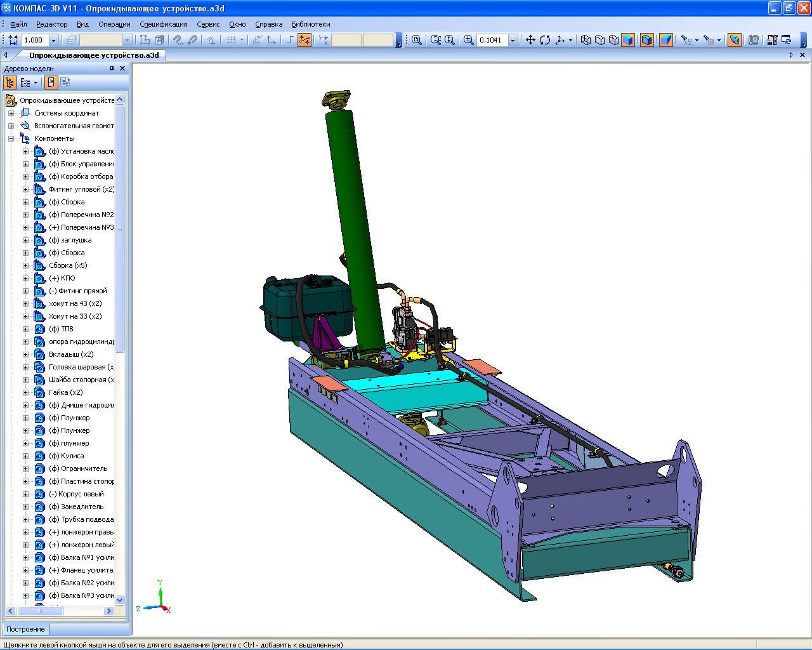This screenshot has height=650, width=812.
Task: Click the zoom window magnifier icon
Action: coord(436,40)
